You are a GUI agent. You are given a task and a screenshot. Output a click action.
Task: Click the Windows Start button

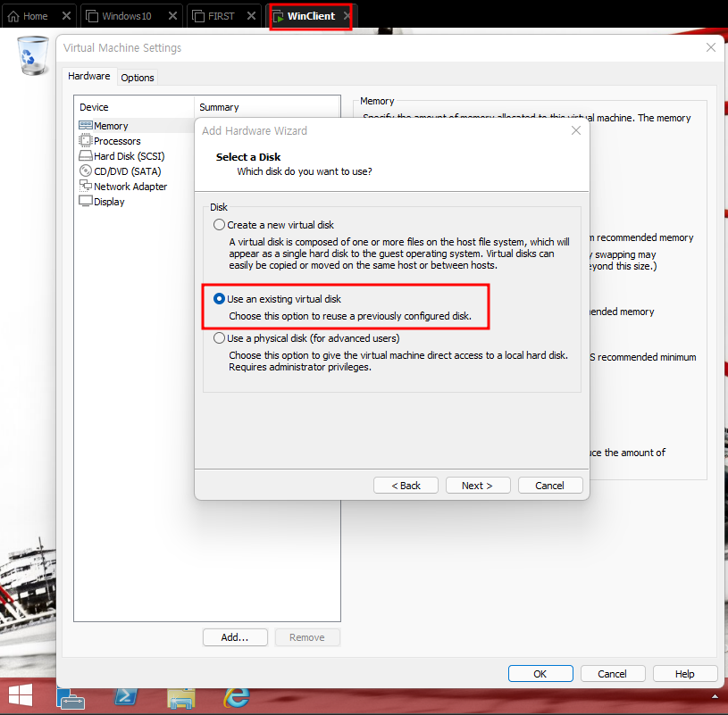pyautogui.click(x=20, y=694)
